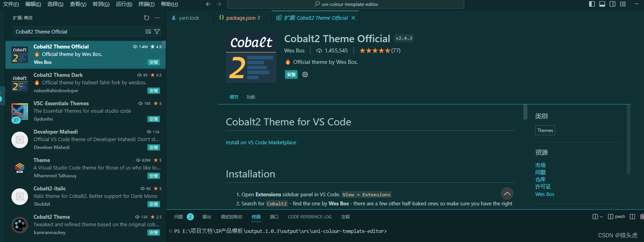
Task: Click the extension details page scrollbar
Action: coord(525,112)
